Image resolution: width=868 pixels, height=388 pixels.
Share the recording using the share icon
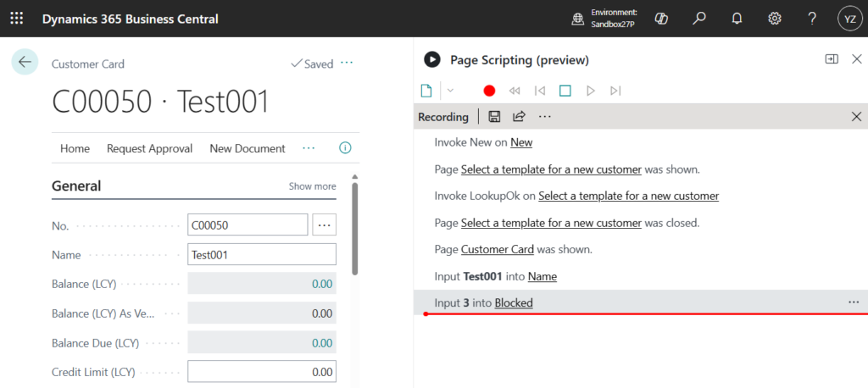tap(519, 117)
